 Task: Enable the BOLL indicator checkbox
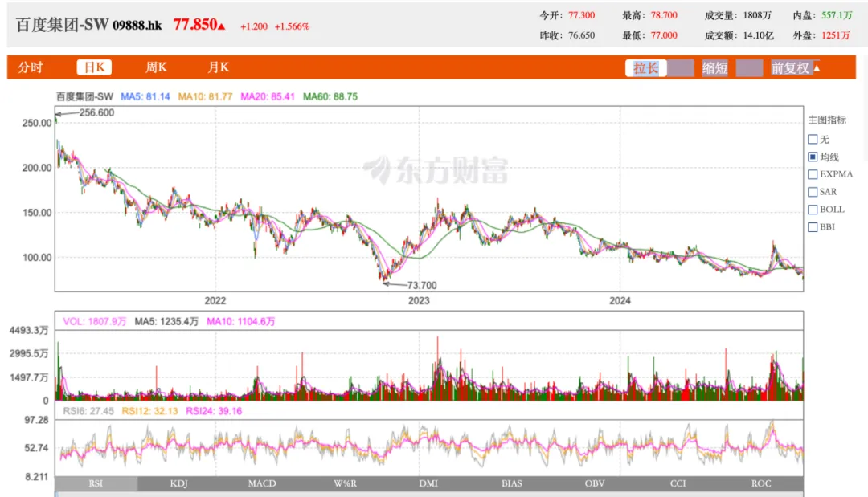pyautogui.click(x=813, y=210)
